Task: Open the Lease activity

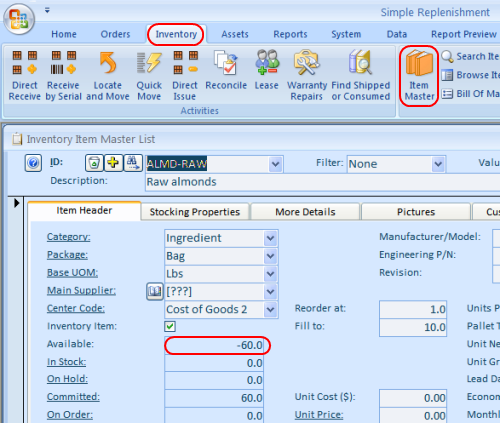Action: coord(267,71)
